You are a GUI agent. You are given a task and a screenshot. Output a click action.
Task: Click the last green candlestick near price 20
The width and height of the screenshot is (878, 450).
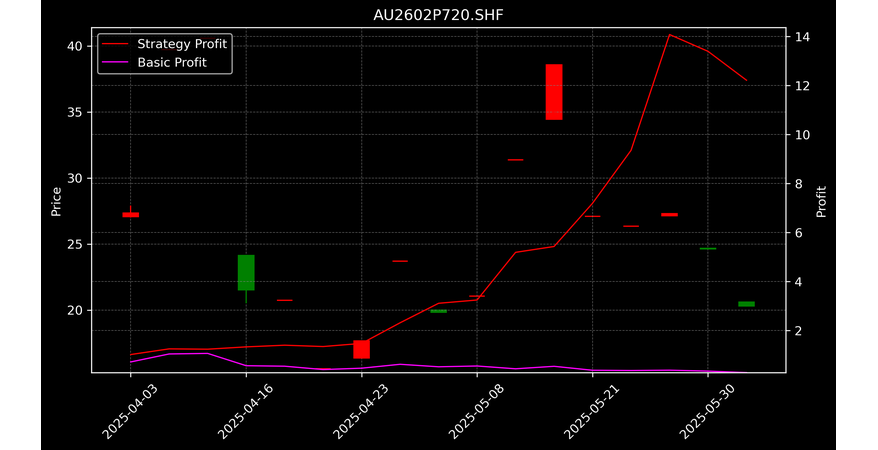(x=746, y=304)
